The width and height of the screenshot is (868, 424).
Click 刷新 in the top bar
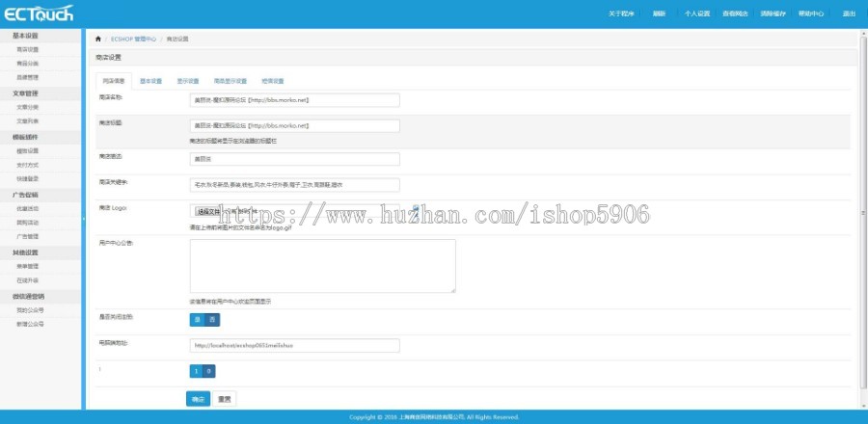tap(659, 13)
